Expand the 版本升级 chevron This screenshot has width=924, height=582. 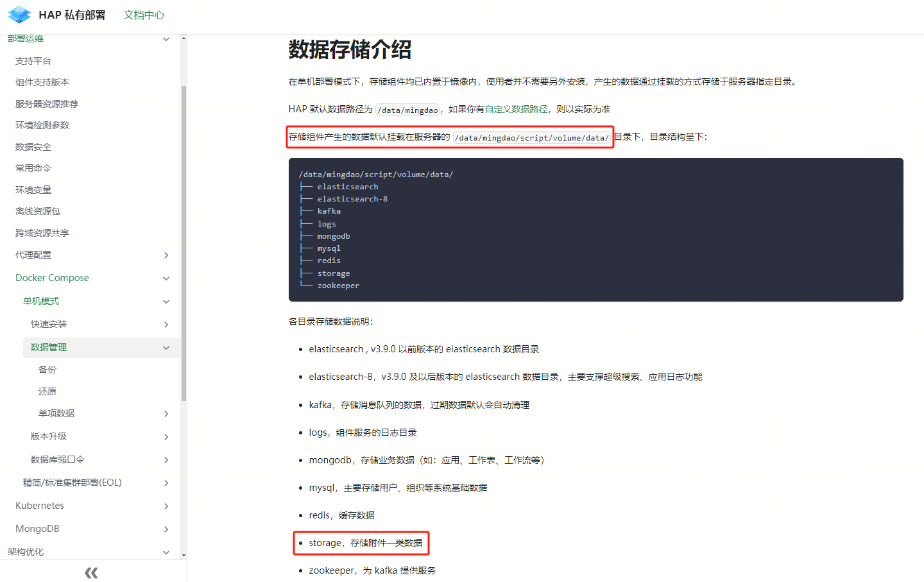pyautogui.click(x=166, y=437)
